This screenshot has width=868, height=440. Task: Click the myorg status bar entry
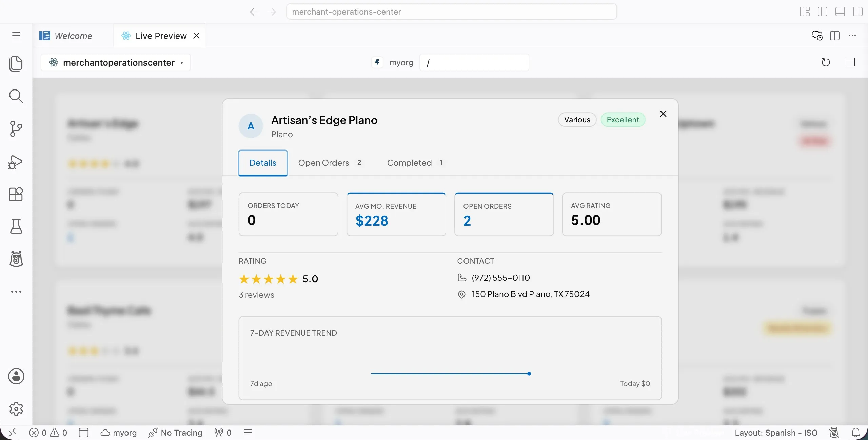(x=119, y=433)
